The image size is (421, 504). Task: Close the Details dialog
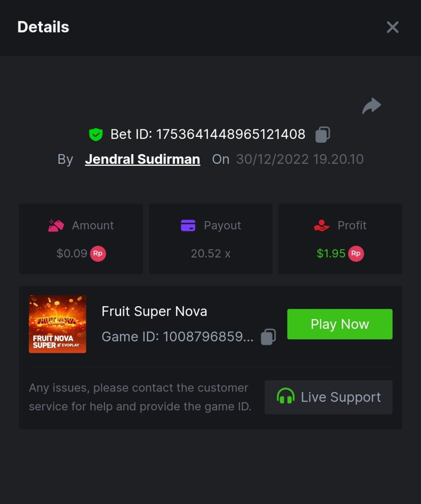click(x=392, y=27)
